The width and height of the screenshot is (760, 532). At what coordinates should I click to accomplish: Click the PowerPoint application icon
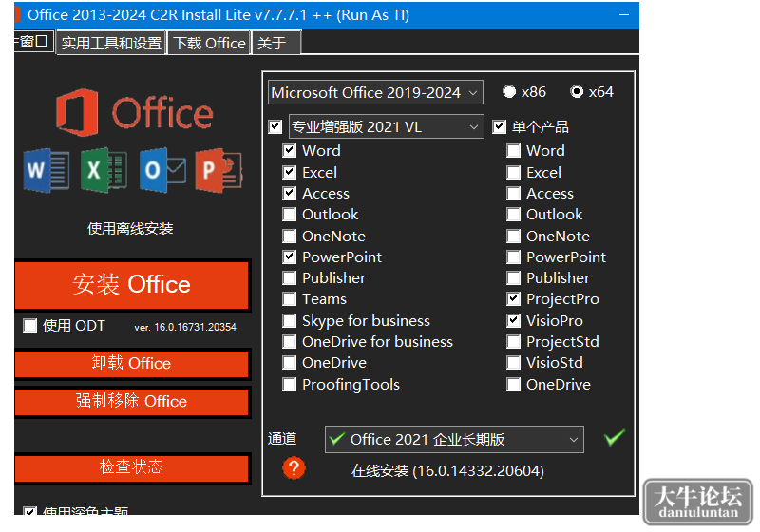coord(218,171)
